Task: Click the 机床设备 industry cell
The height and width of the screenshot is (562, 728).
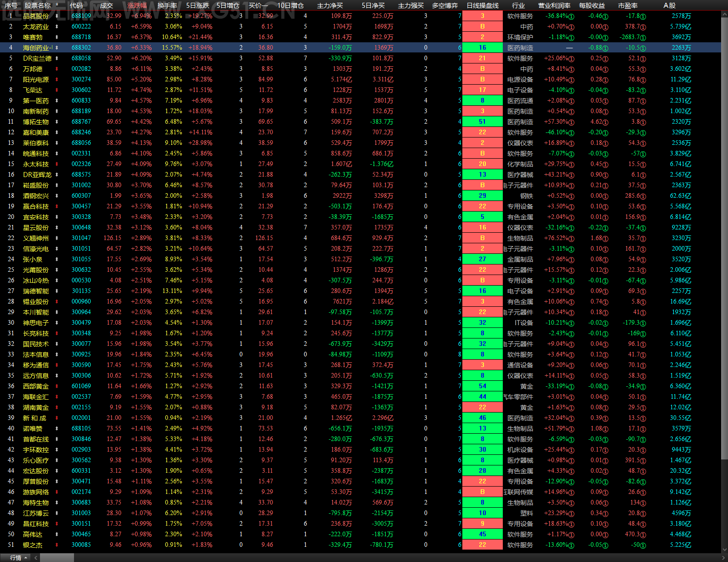Action: (520, 450)
